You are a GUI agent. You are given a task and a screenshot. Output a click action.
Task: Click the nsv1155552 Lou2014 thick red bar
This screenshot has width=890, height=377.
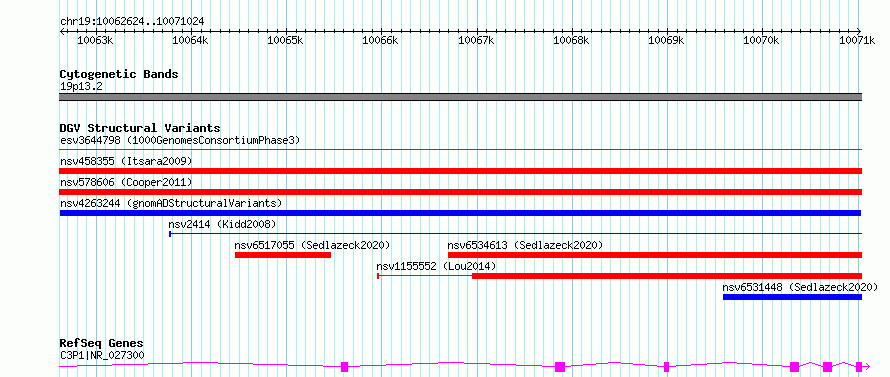(667, 276)
